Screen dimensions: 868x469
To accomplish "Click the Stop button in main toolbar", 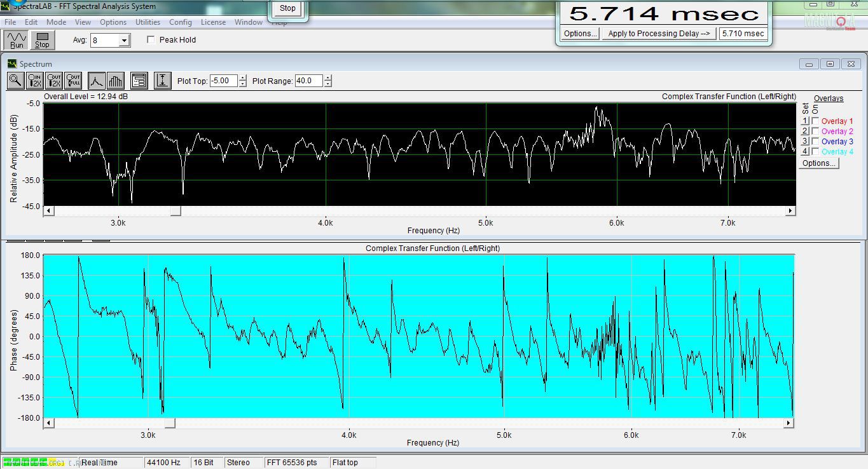I will click(x=42, y=40).
